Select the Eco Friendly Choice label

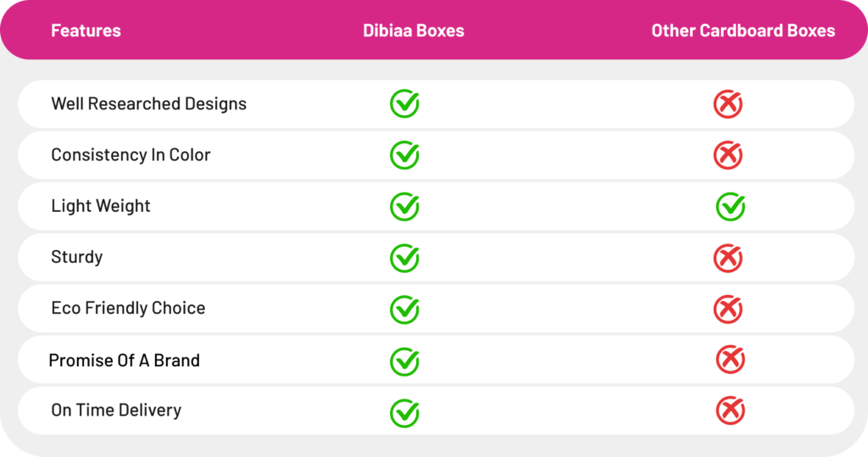coord(128,308)
